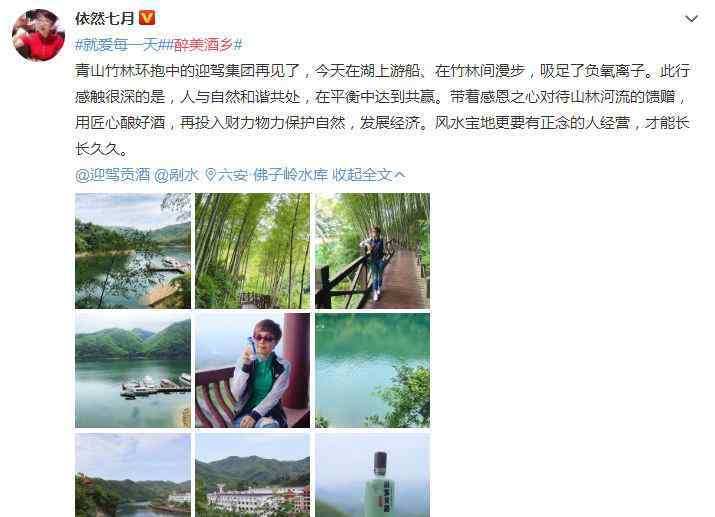Open bottom-left cloudy lake photo
This screenshot has height=517, width=715.
133,475
